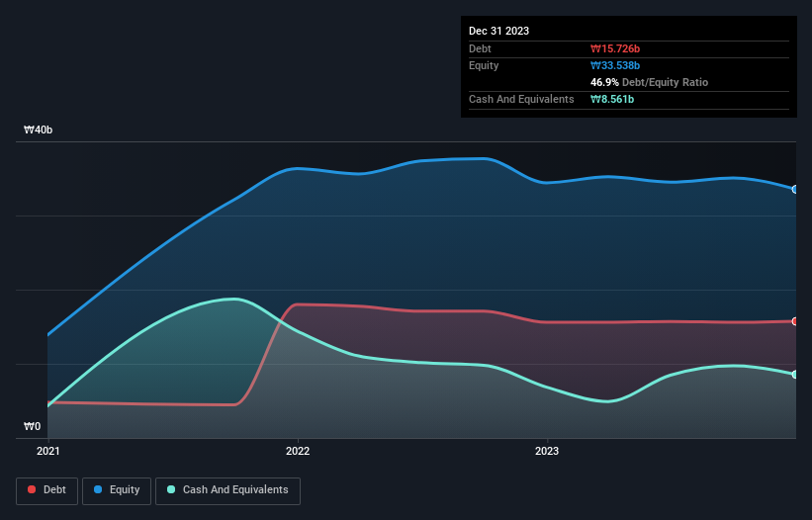Click the ₩15.726b debt value

pos(615,48)
